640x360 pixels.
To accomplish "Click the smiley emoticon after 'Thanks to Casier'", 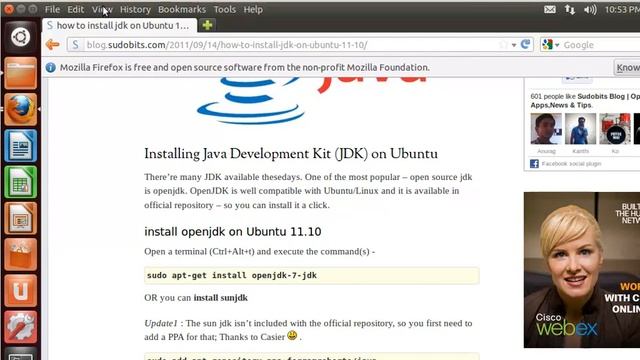I will click(292, 336).
